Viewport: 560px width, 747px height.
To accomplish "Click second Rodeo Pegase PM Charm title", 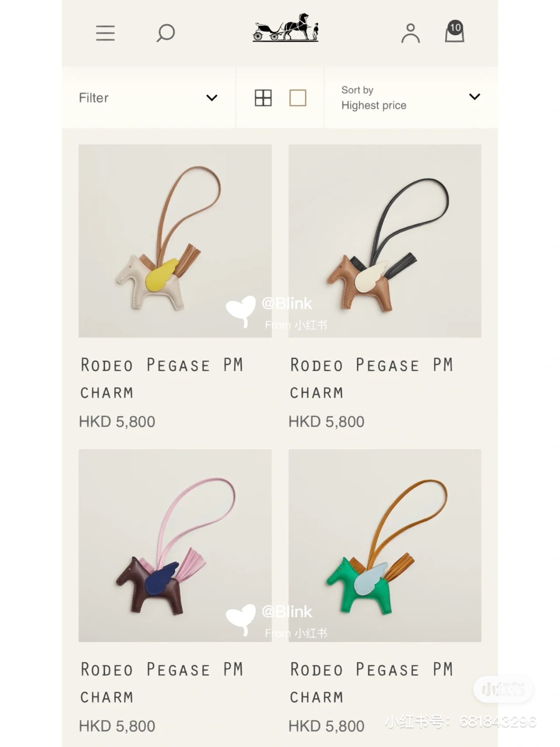I will click(372, 379).
